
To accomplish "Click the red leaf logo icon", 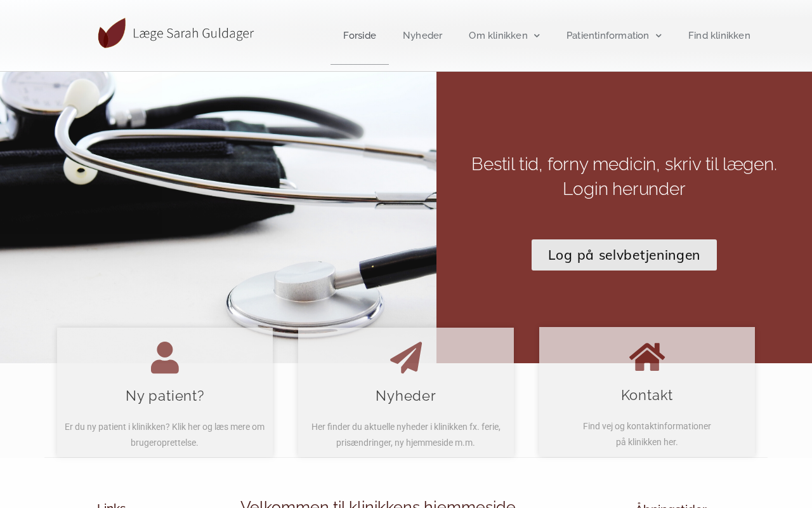I will point(112,33).
